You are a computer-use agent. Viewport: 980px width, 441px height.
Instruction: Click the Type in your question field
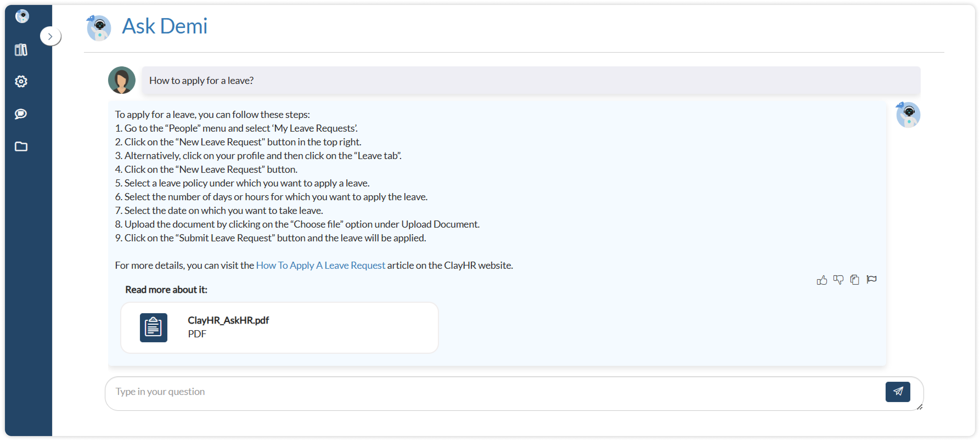495,392
